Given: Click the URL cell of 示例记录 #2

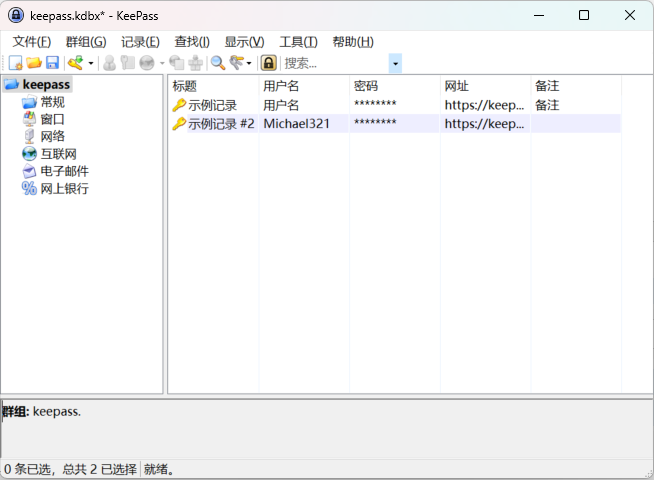Looking at the screenshot, I should [484, 124].
